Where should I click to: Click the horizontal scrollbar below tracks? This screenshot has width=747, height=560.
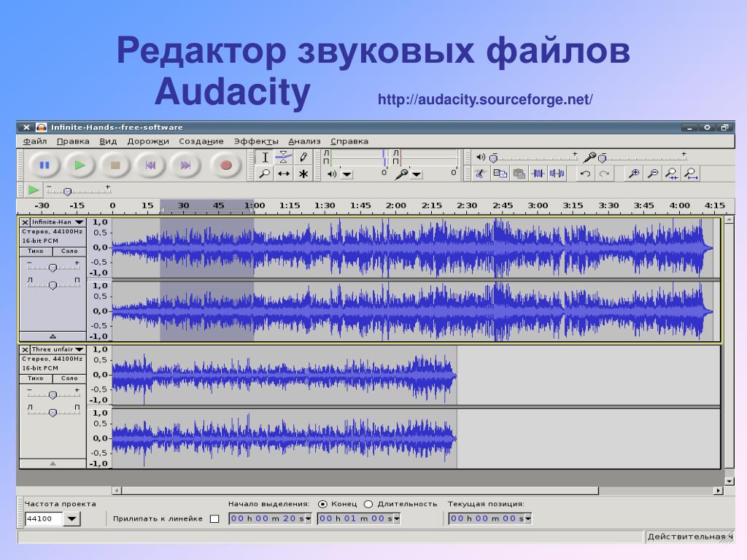tap(360, 491)
